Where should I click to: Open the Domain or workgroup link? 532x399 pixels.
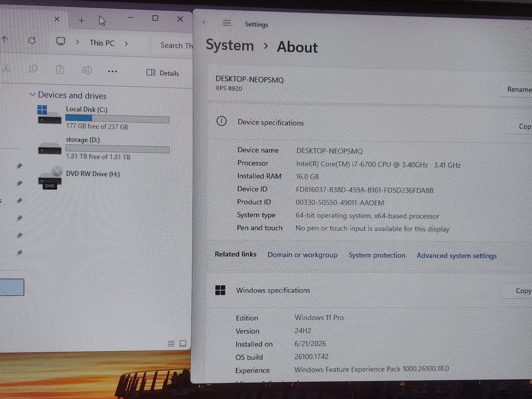click(x=302, y=255)
